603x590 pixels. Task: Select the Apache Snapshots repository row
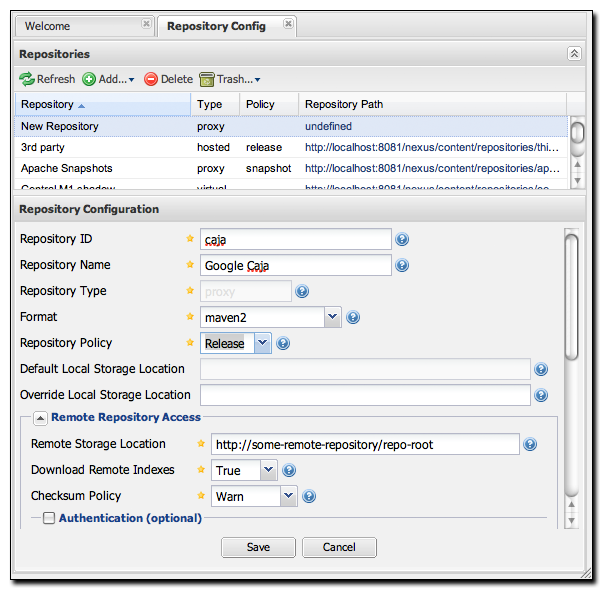[x=67, y=169]
